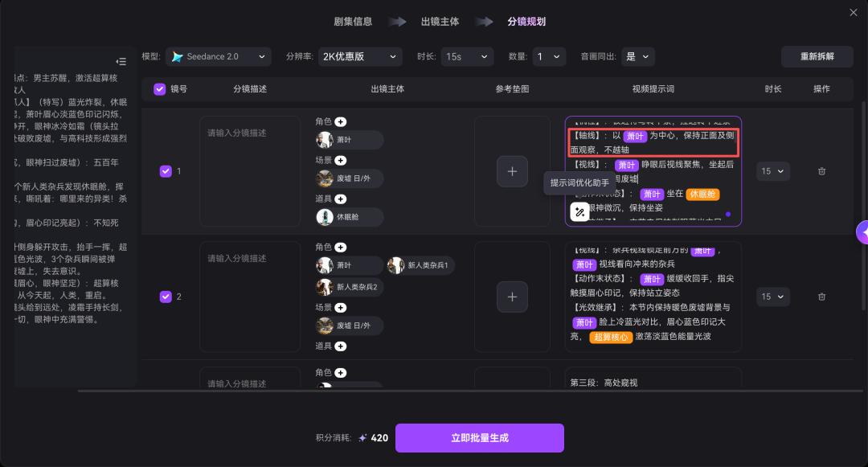Delete shot 2 with trash icon

pos(821,297)
